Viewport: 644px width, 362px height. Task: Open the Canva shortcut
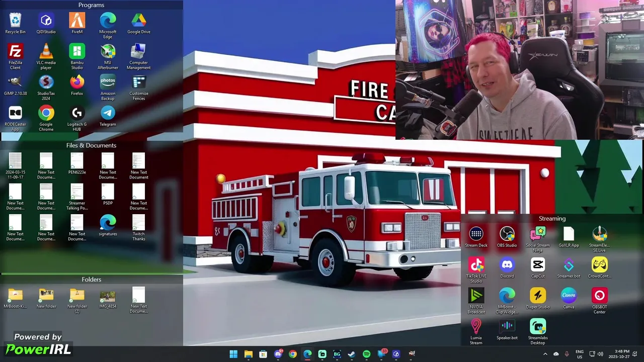pyautogui.click(x=569, y=299)
